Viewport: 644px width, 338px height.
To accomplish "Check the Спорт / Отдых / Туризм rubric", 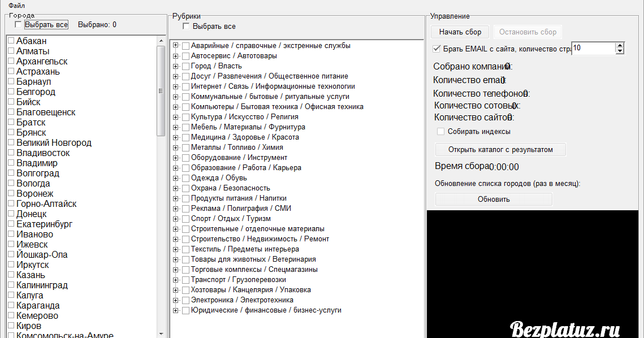I will click(x=185, y=218).
